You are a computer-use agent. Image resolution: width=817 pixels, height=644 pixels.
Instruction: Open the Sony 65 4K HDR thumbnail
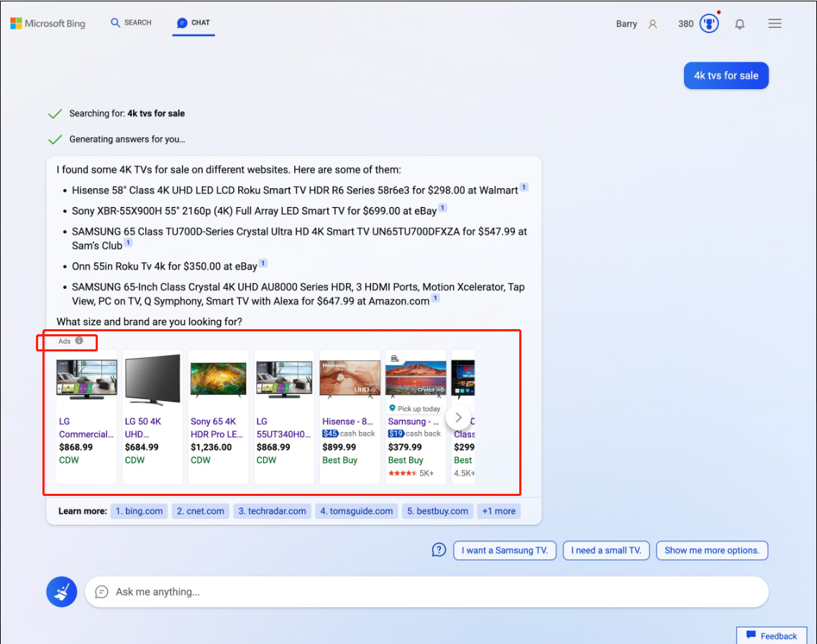[x=219, y=380]
